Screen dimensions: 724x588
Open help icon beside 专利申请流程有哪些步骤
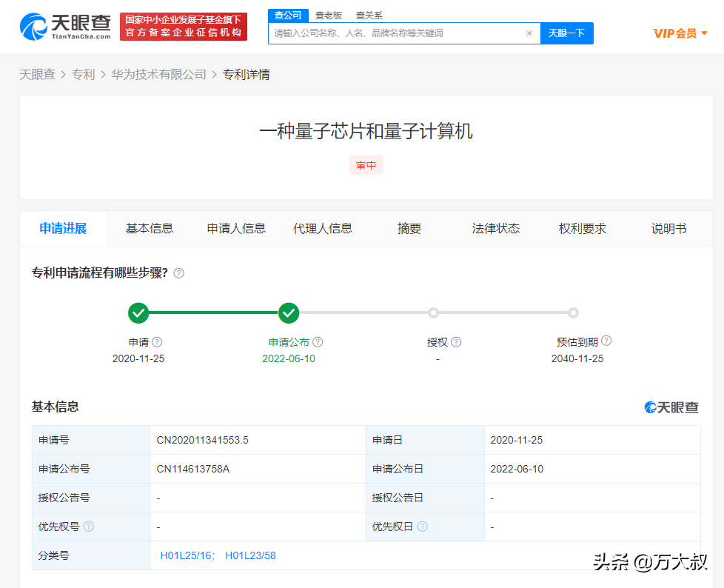pos(178,273)
